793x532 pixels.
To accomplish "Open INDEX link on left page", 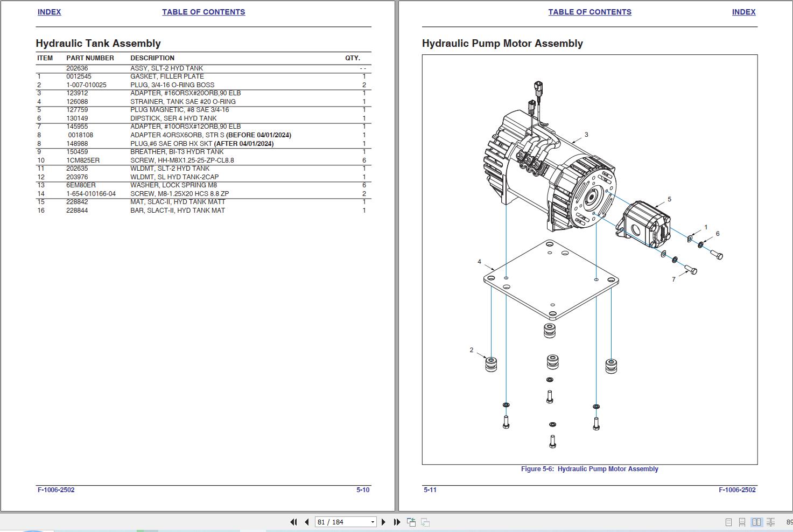I will (x=49, y=12).
